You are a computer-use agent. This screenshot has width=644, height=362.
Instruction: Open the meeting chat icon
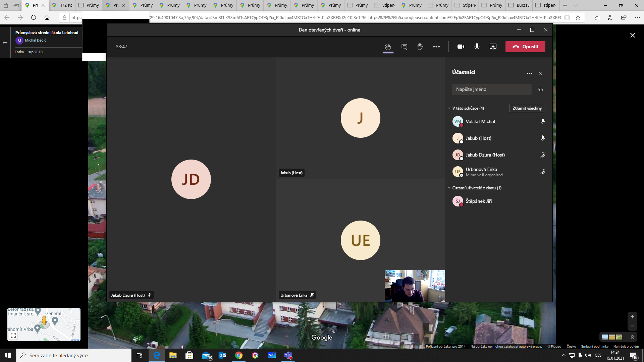[x=404, y=47]
